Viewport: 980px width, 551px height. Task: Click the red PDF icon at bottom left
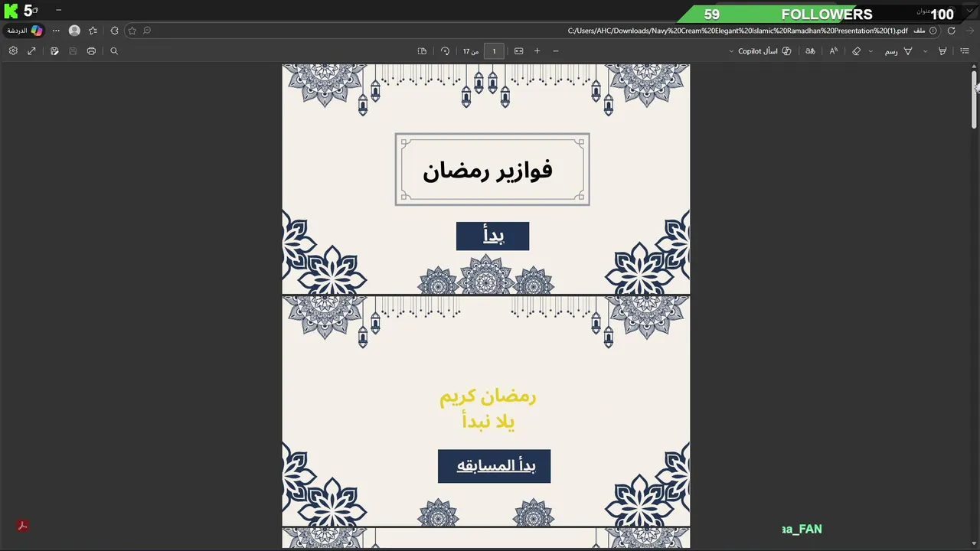(23, 526)
